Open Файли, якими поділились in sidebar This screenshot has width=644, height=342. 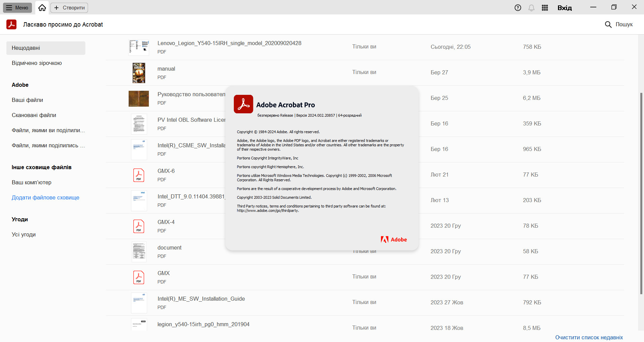48,146
